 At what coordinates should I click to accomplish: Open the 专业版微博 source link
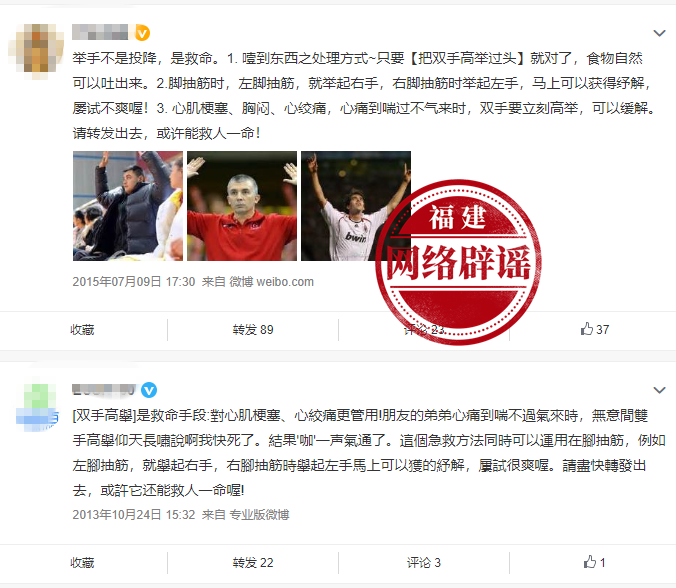(x=259, y=515)
